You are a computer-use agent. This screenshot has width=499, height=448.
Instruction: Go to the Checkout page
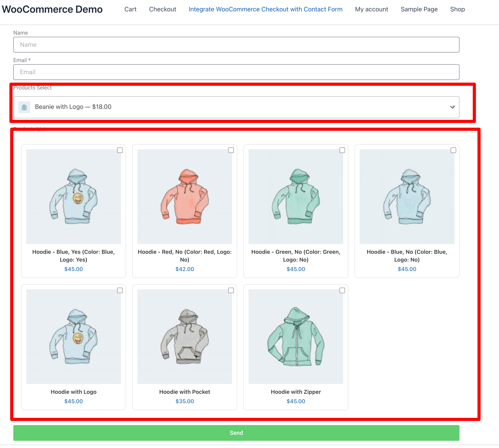[x=163, y=9]
